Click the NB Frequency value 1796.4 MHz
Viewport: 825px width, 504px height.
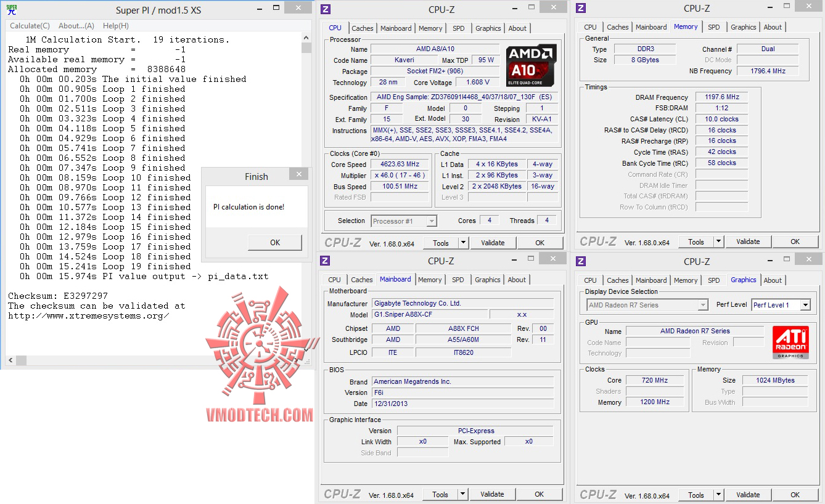tap(768, 71)
